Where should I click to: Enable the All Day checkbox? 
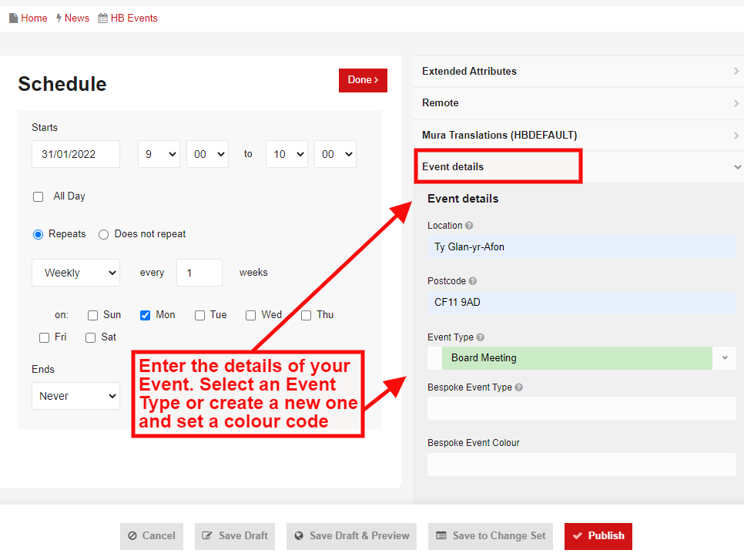click(38, 196)
